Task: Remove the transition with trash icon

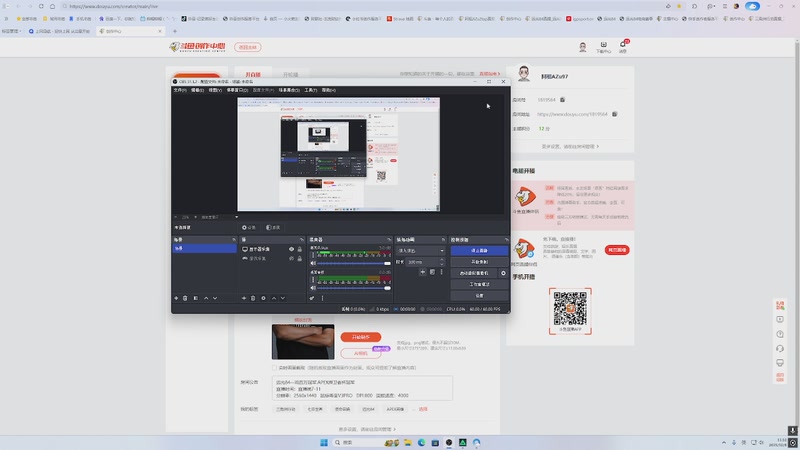Action: tap(432, 272)
